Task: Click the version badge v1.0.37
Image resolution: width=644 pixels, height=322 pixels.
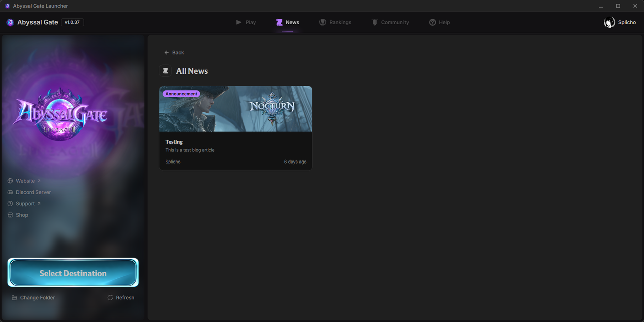Action: pyautogui.click(x=72, y=22)
